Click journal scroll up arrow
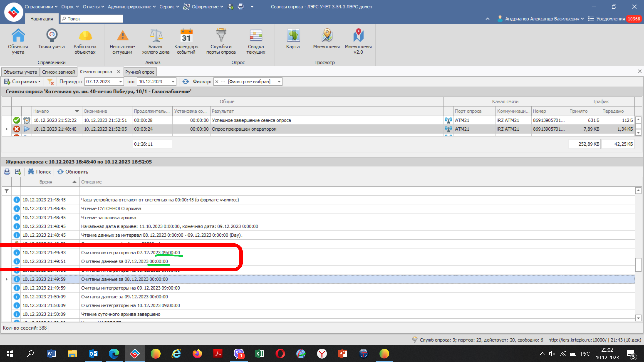 coord(638,191)
